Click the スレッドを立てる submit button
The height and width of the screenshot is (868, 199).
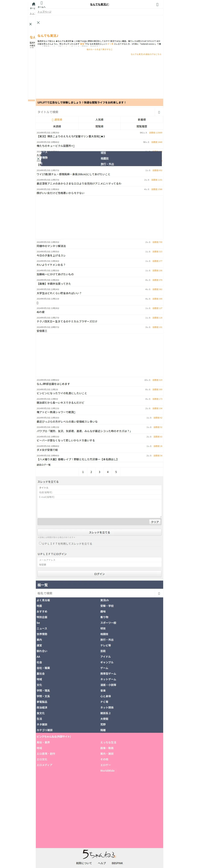click(x=99, y=532)
